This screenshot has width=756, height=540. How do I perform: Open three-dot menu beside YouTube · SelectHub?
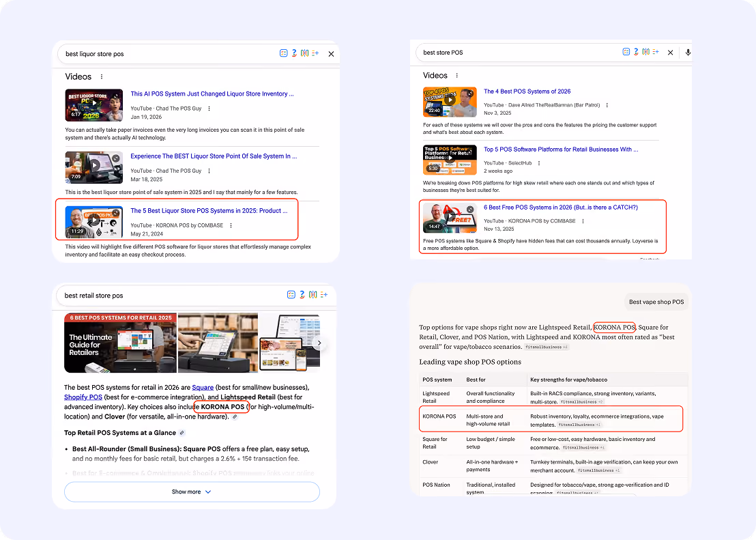pyautogui.click(x=538, y=163)
